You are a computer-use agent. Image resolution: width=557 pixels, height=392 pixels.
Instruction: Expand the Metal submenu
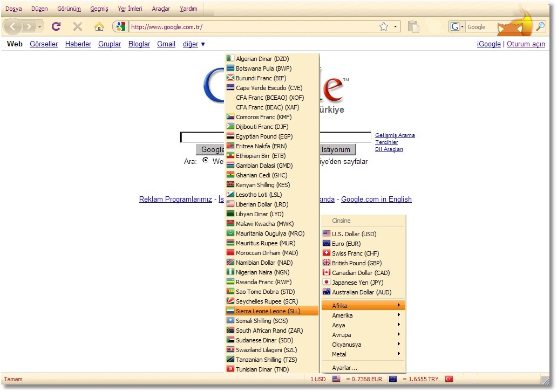[363, 354]
